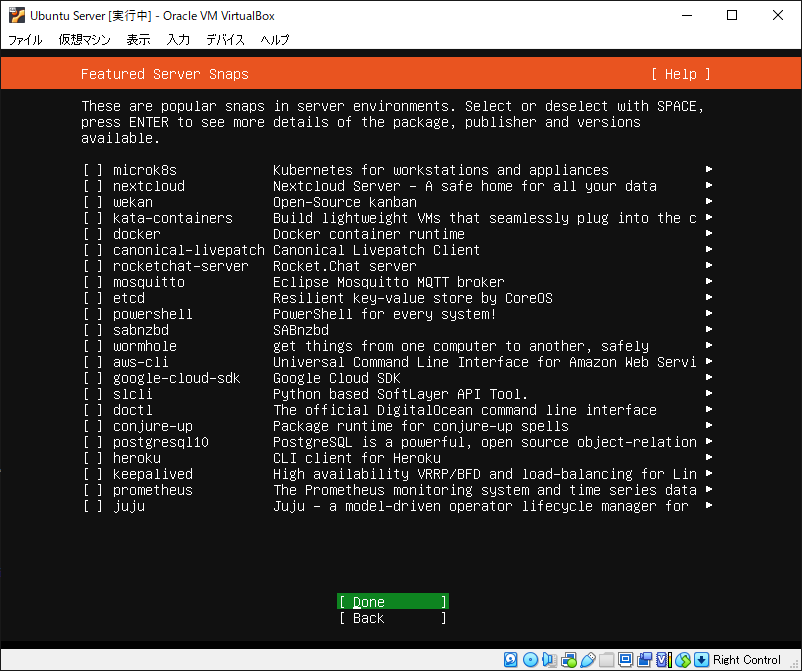The image size is (802, 671).
Task: Select the 'wormhole' snap name
Action: click(x=145, y=346)
